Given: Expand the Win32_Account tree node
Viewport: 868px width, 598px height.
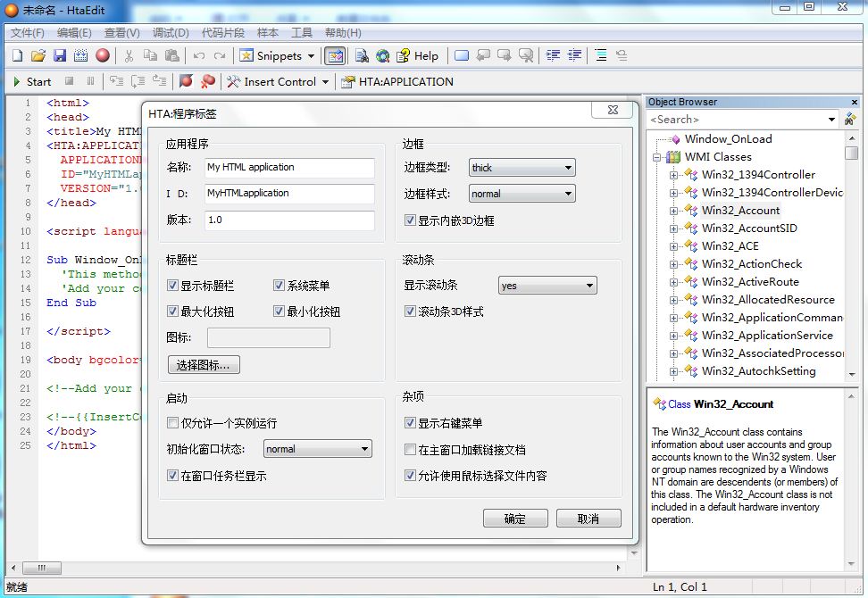Looking at the screenshot, I should [x=673, y=211].
